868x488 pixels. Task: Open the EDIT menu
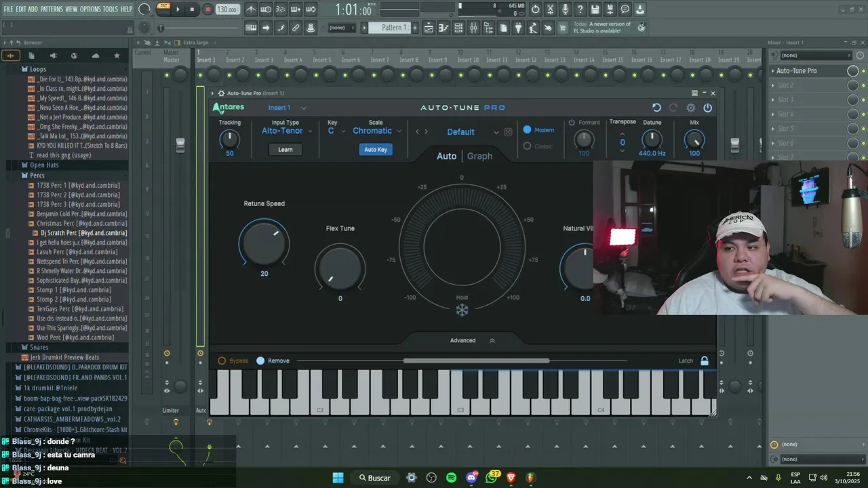point(21,9)
